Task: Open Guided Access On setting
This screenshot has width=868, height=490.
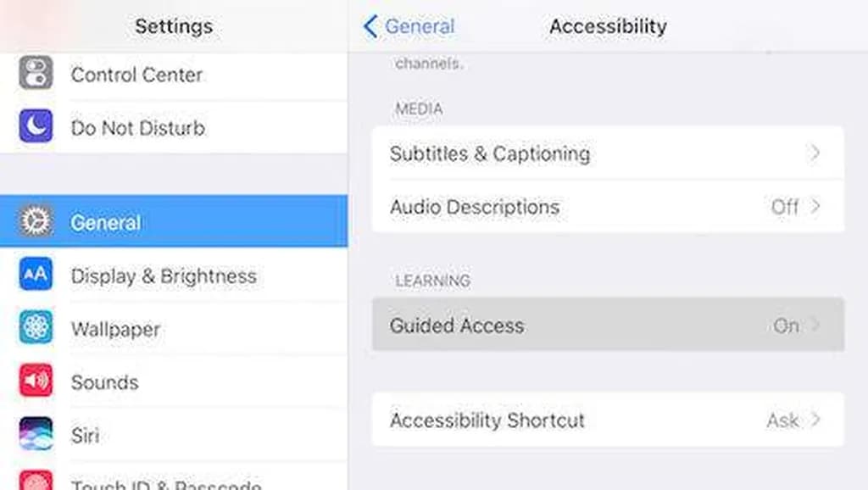Action: coord(796,326)
